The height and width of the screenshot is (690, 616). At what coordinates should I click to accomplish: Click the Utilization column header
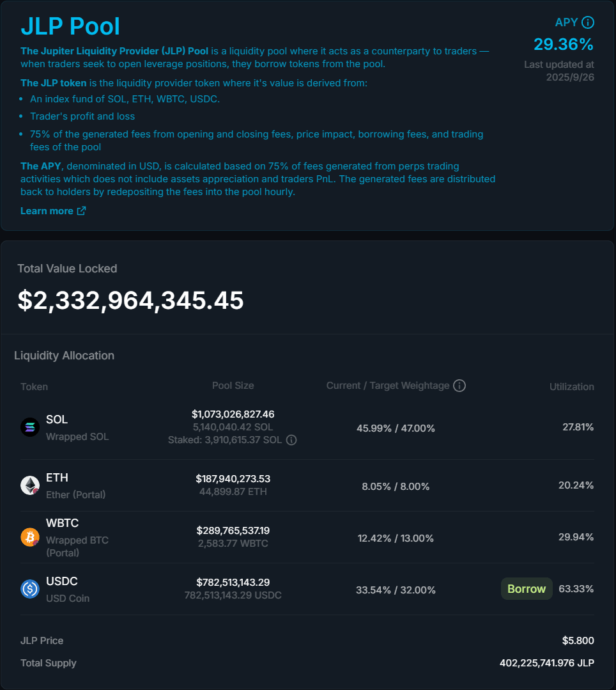pyautogui.click(x=571, y=386)
